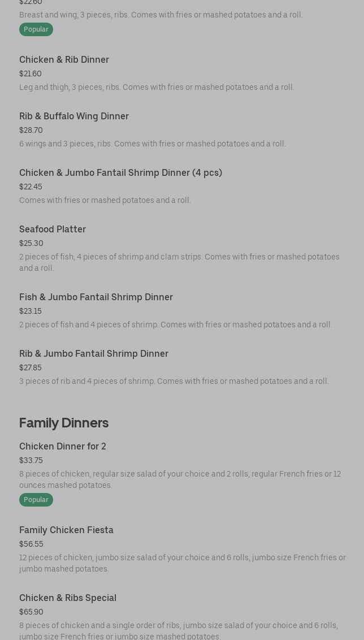Click the $56.55 Family Chicken Fiesta price
This screenshot has width=364, height=640.
click(31, 544)
